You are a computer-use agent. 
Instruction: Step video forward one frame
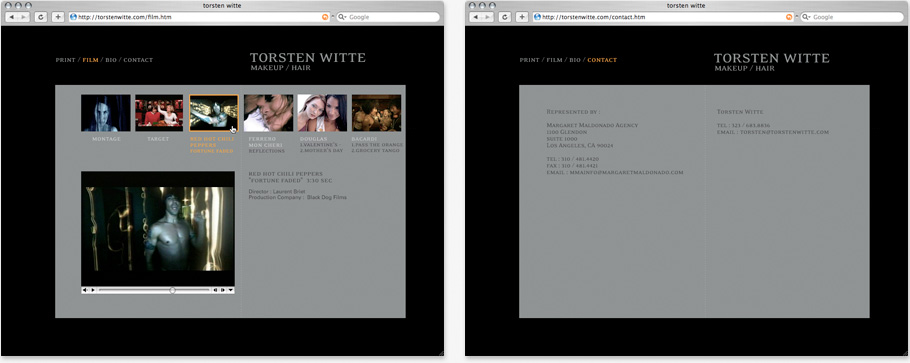(x=223, y=290)
